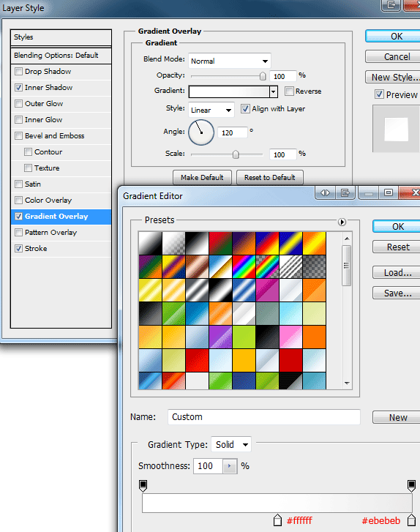Image resolution: width=420 pixels, height=532 pixels.
Task: Click the Gradient Editor gradient bar
Action: tap(277, 503)
